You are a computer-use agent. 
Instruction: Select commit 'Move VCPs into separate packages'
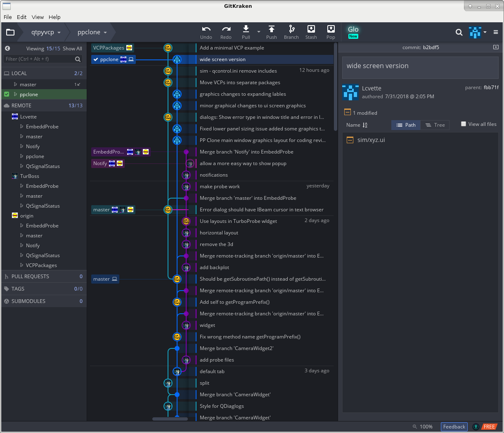[240, 83]
